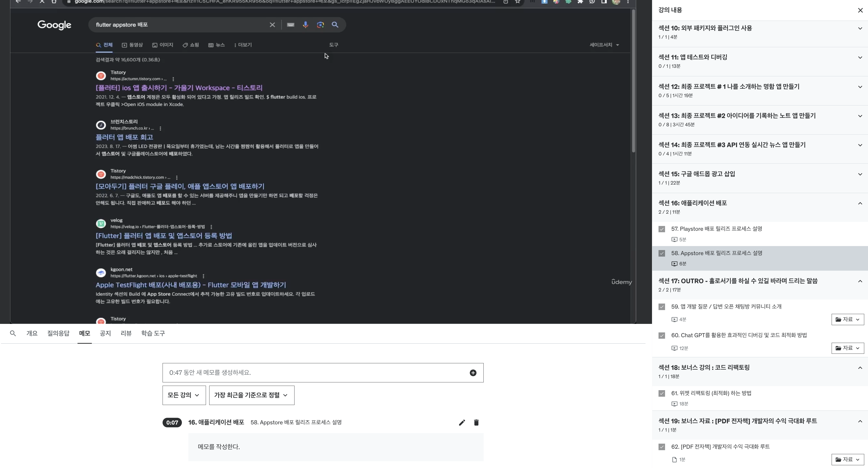Select the 메모 tab
The image size is (868, 468).
pyautogui.click(x=85, y=333)
